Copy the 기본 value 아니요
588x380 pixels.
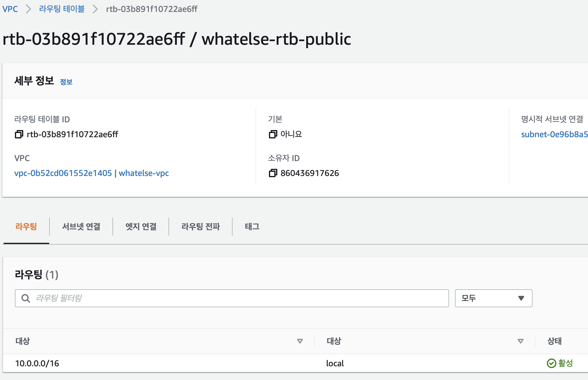point(273,134)
